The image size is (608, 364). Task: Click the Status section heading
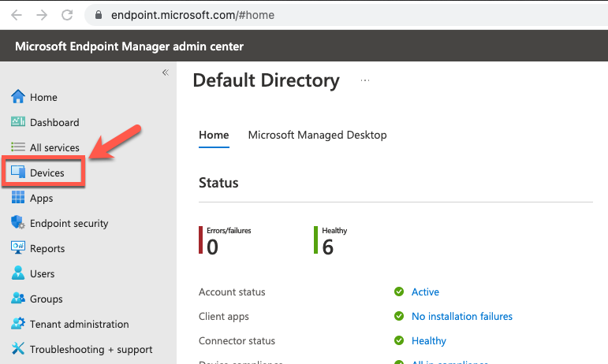click(x=218, y=183)
